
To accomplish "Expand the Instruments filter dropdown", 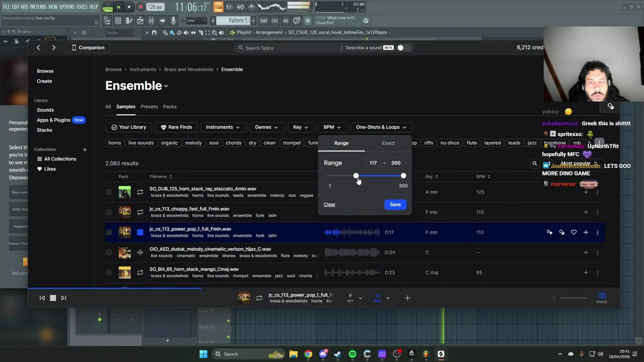I will click(x=223, y=127).
